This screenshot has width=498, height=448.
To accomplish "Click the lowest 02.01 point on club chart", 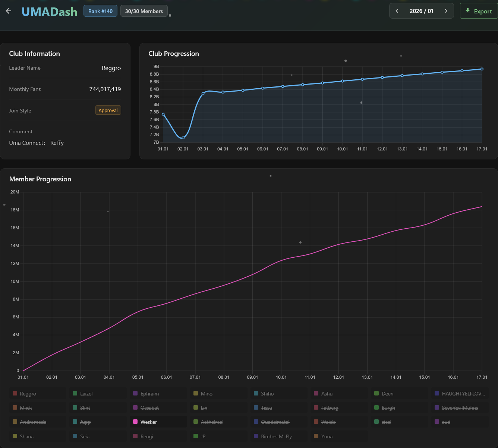I will 183,138.
